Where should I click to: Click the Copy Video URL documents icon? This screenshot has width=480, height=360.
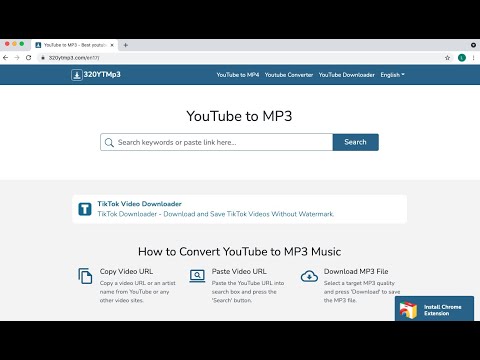pyautogui.click(x=85, y=276)
